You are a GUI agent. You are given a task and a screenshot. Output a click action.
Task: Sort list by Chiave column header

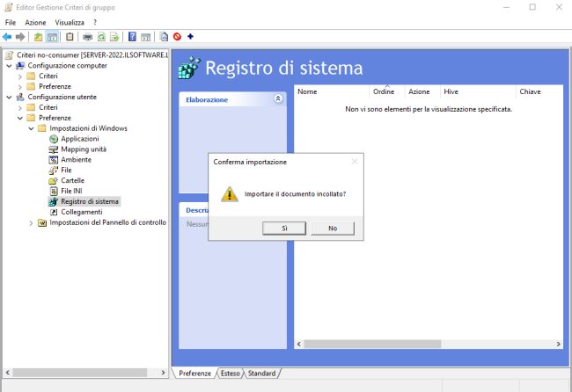[x=539, y=91]
